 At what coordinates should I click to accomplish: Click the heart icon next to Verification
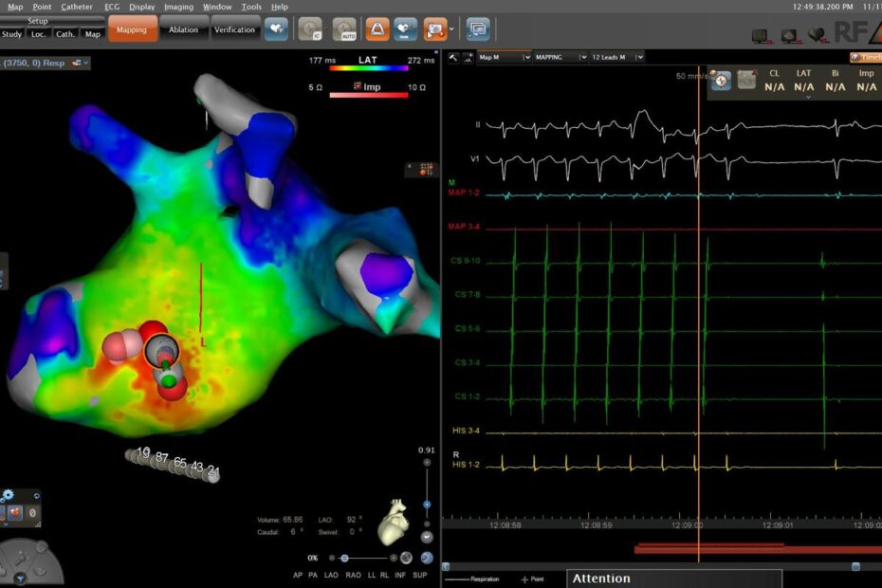(x=277, y=29)
